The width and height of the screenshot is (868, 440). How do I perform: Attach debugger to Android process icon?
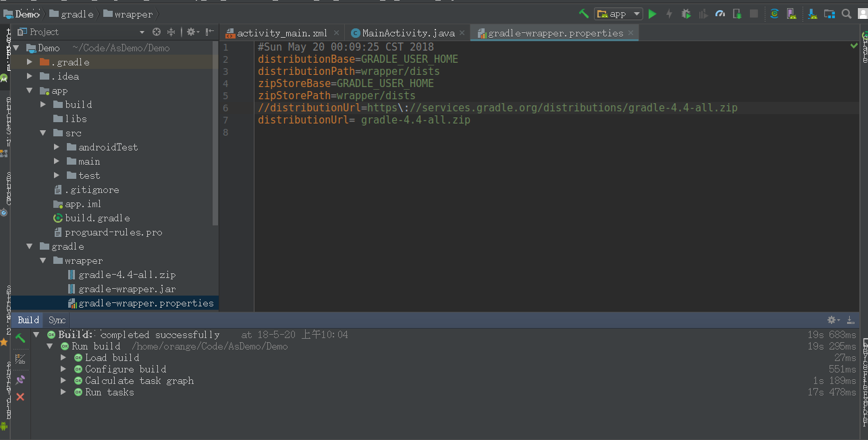click(737, 13)
